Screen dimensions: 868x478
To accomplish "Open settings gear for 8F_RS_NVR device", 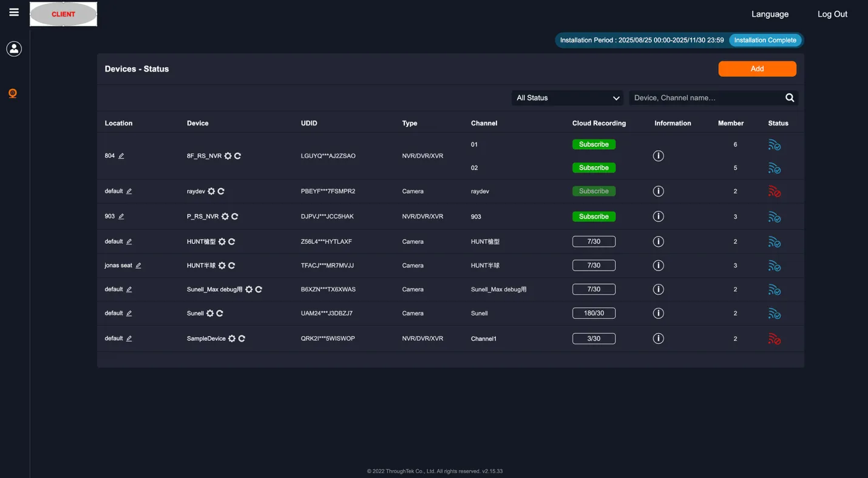I will [x=227, y=156].
